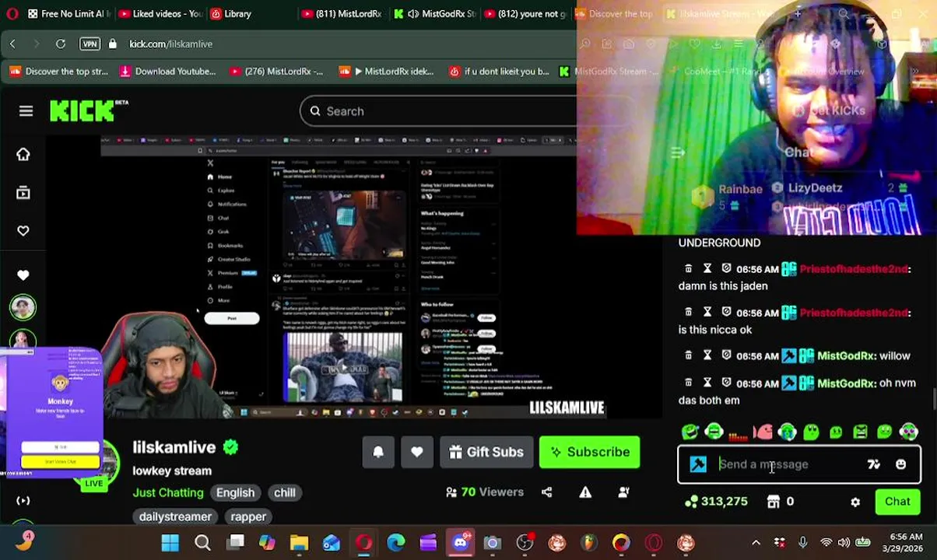Ban MistGodRx from 'willow' message
Image resolution: width=937 pixels, height=560 pixels.
tap(726, 355)
